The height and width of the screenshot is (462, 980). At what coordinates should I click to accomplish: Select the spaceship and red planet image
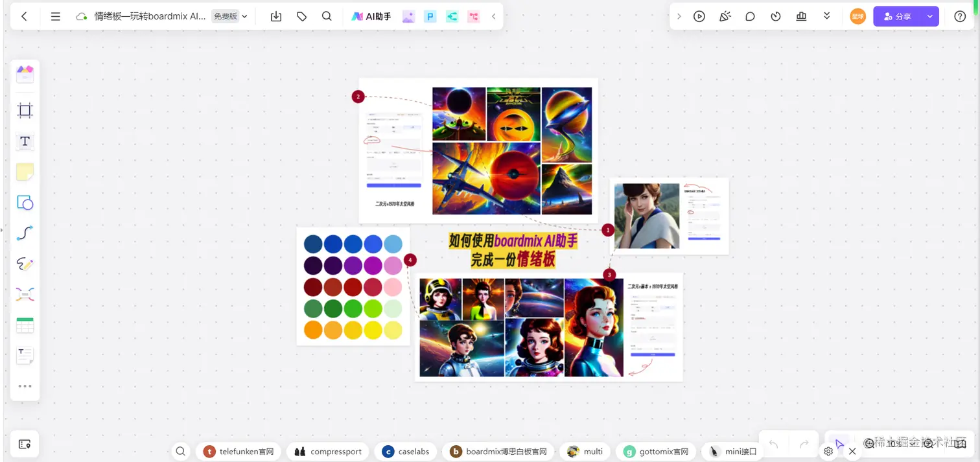click(486, 179)
